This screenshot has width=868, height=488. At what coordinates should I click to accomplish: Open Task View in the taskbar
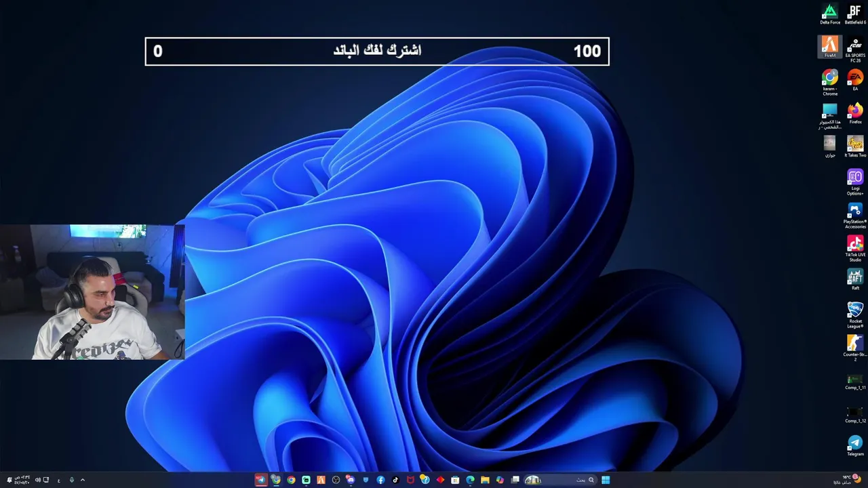pos(515,480)
